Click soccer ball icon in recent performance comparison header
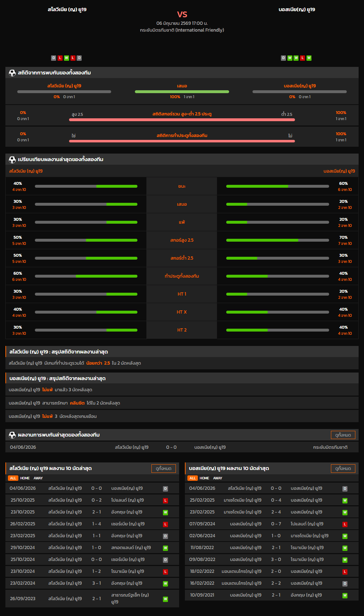 (12, 160)
